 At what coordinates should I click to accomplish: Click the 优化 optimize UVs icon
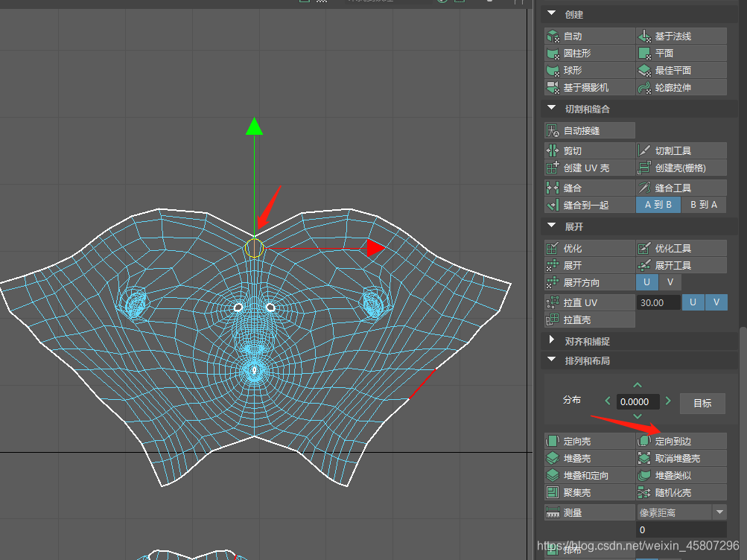[x=553, y=249]
